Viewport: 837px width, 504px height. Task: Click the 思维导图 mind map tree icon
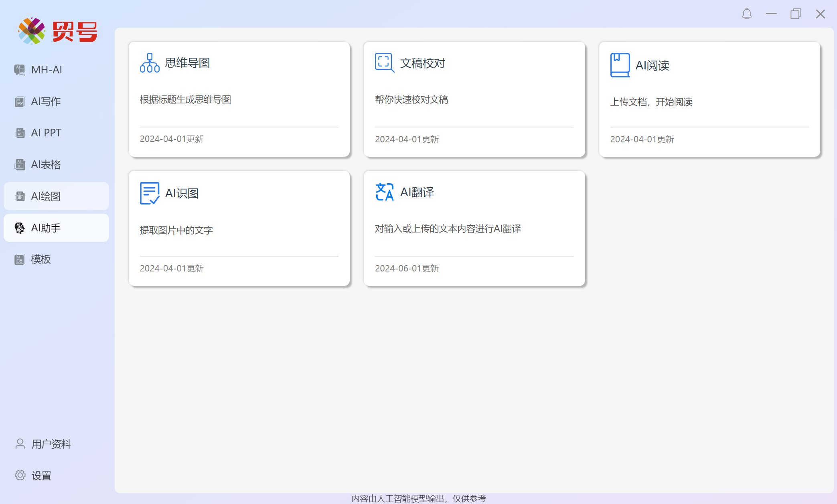150,63
